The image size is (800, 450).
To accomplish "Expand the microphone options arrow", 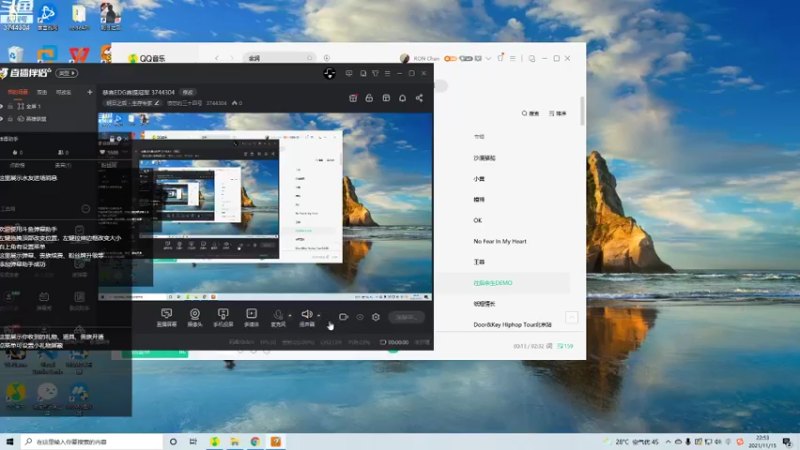I will coord(290,315).
